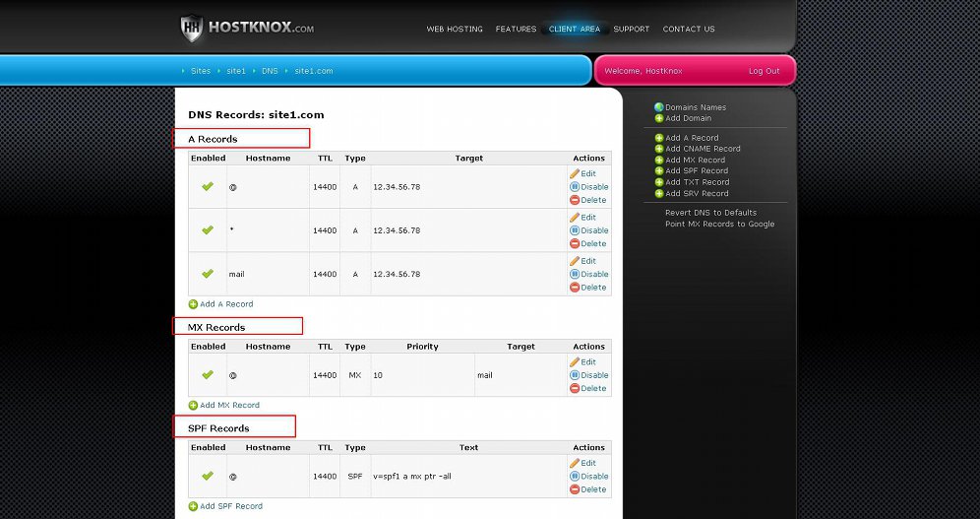This screenshot has width=980, height=519.
Task: Click the Edit link for the SPF record
Action: click(x=588, y=463)
